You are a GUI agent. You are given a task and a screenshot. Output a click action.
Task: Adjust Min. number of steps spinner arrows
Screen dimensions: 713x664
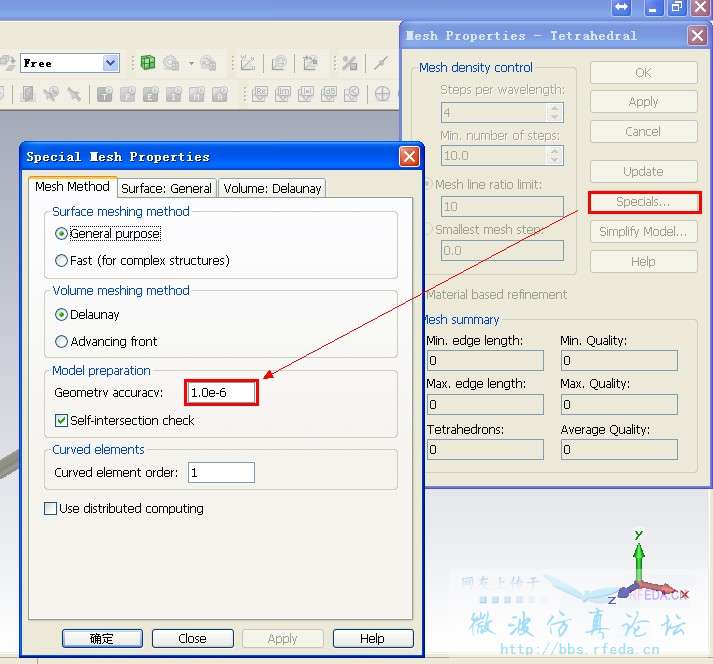[554, 156]
